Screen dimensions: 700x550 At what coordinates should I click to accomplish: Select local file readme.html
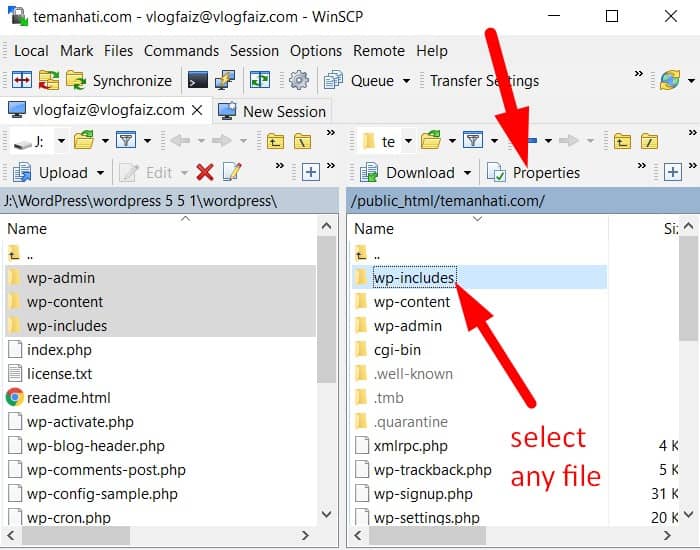(68, 398)
